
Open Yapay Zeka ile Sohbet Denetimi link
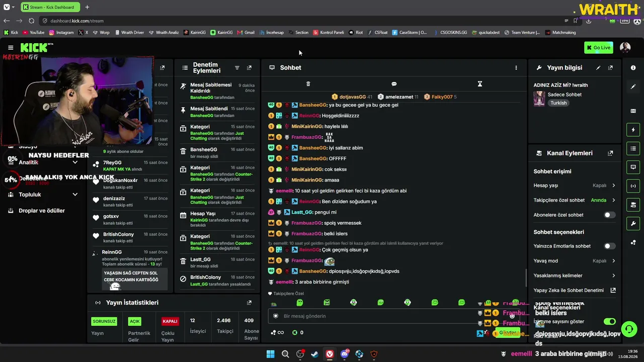point(574,290)
